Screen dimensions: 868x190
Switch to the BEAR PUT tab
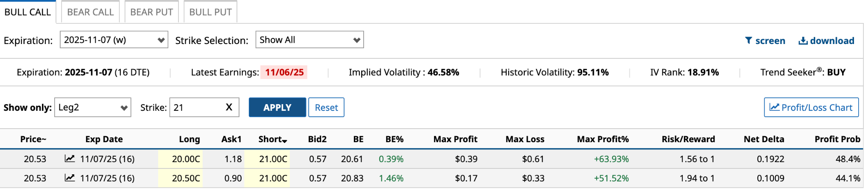coord(151,12)
